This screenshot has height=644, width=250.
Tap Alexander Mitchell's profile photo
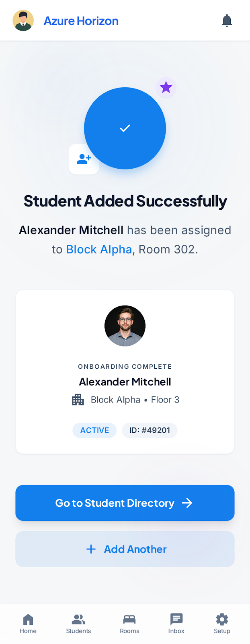pyautogui.click(x=125, y=326)
